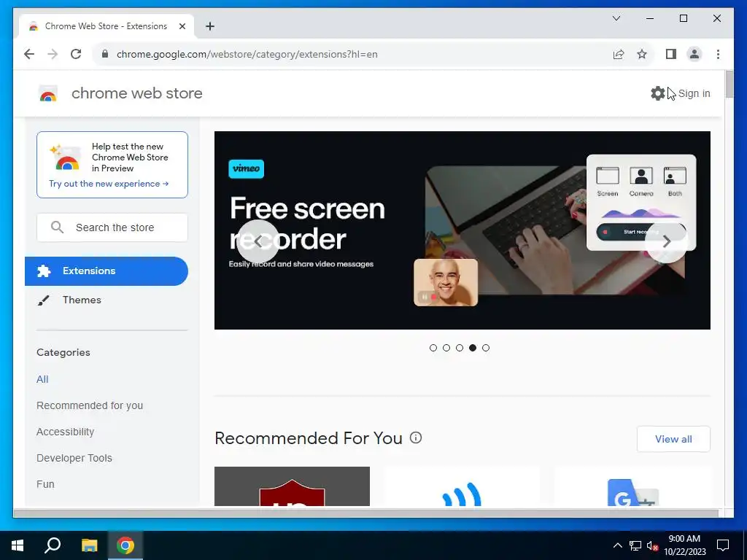Click the vertical page scrollbar thumb
Screen dimensions: 747x560
click(729, 85)
